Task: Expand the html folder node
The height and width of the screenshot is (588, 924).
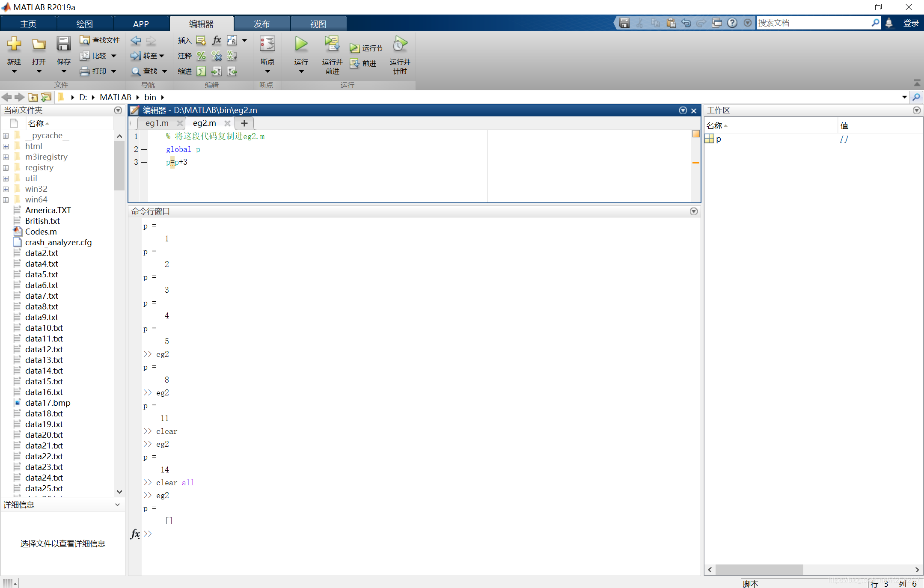Action: click(x=6, y=146)
